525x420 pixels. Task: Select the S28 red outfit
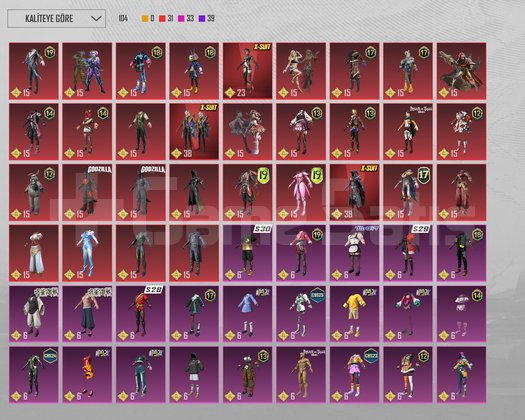click(x=141, y=314)
